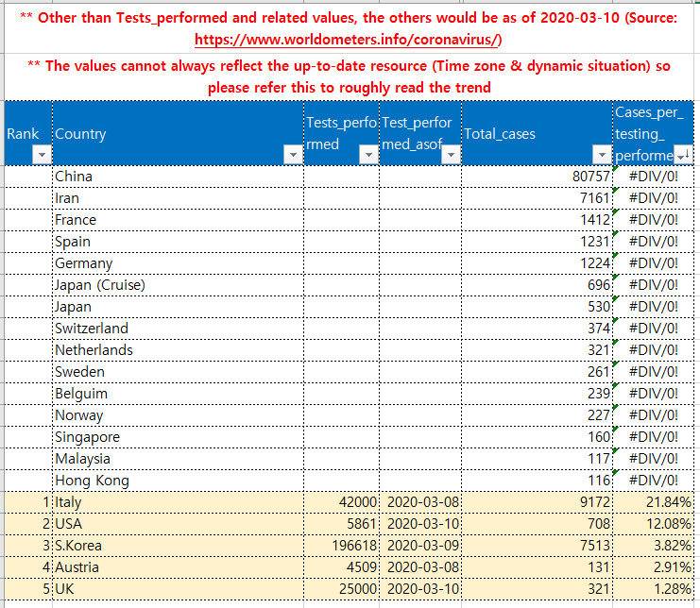Open the Test_performed_asof filter dropdown

451,155
